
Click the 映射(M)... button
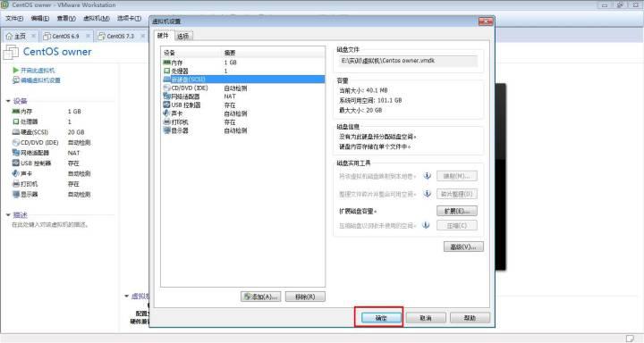point(457,176)
